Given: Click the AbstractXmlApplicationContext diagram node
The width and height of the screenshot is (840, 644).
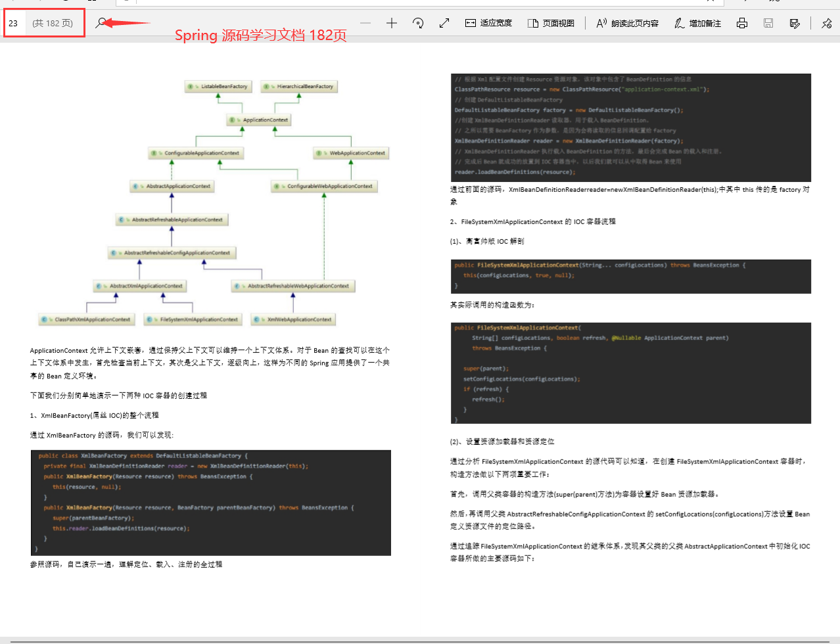Looking at the screenshot, I should tap(140, 286).
